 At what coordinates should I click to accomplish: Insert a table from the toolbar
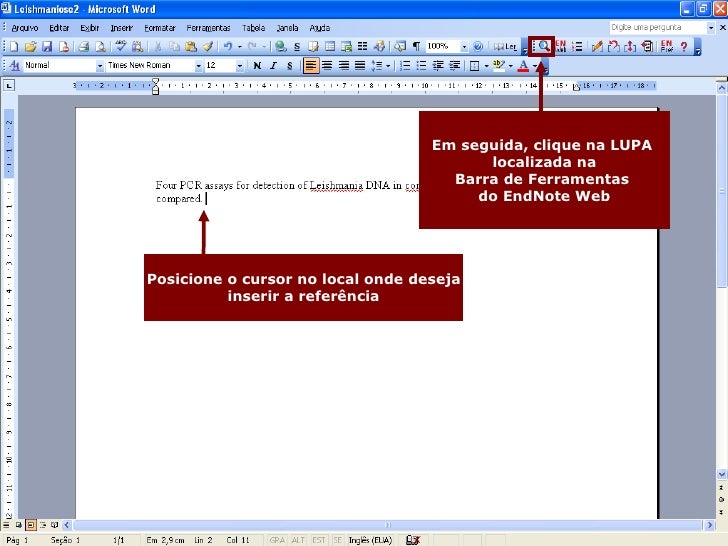click(330, 46)
